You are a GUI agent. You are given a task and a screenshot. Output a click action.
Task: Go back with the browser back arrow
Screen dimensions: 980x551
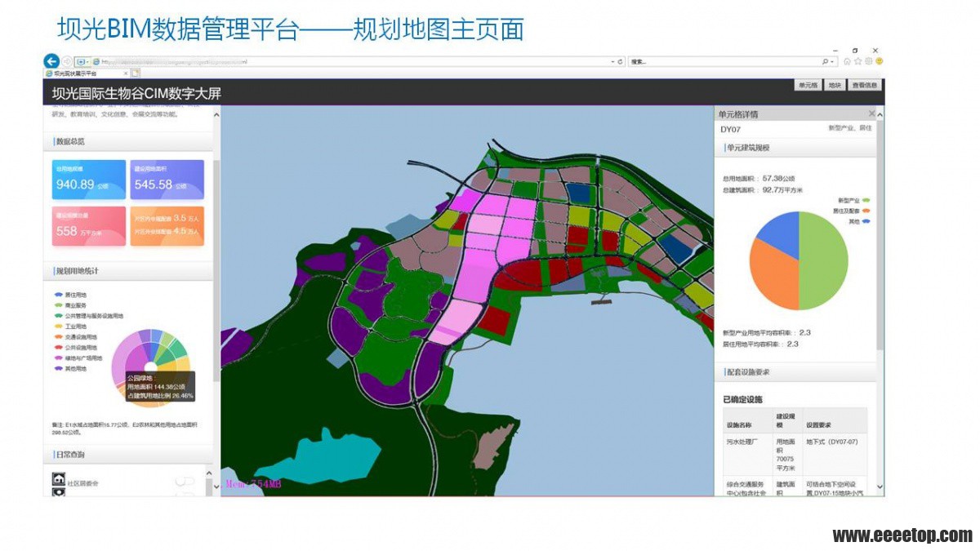(x=51, y=61)
